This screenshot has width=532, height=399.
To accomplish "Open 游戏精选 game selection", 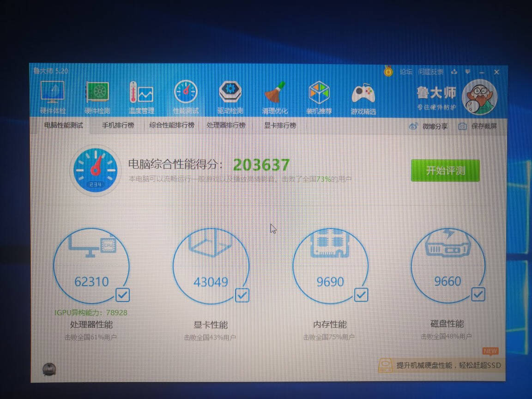I will (363, 98).
